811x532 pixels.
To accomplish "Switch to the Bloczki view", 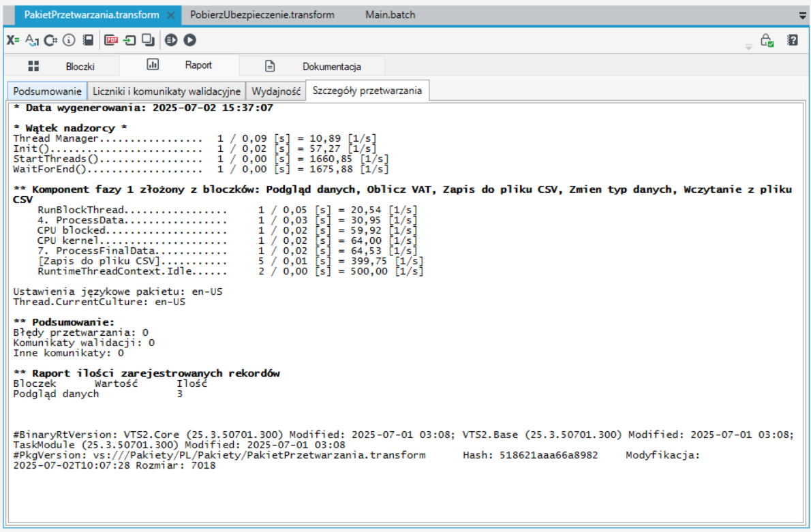I will coord(61,66).
